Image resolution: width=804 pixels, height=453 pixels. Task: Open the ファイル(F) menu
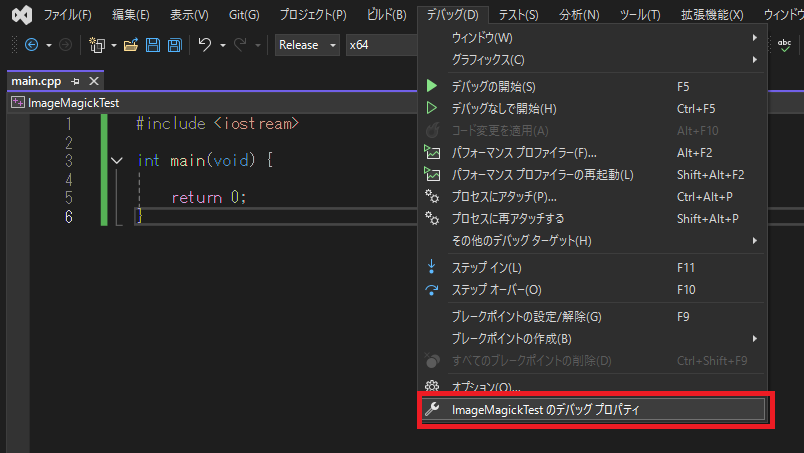coord(67,15)
